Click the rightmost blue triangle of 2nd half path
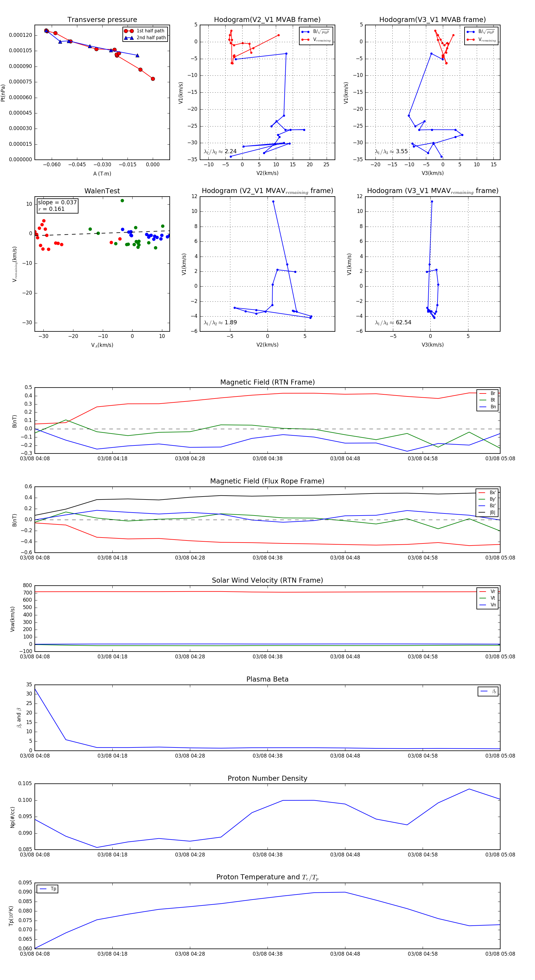This screenshot has width=535, height=980. click(x=137, y=56)
